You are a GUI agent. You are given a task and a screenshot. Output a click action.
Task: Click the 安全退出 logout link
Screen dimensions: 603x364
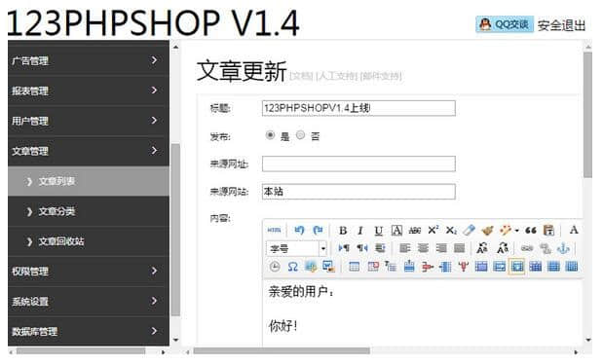(x=561, y=25)
